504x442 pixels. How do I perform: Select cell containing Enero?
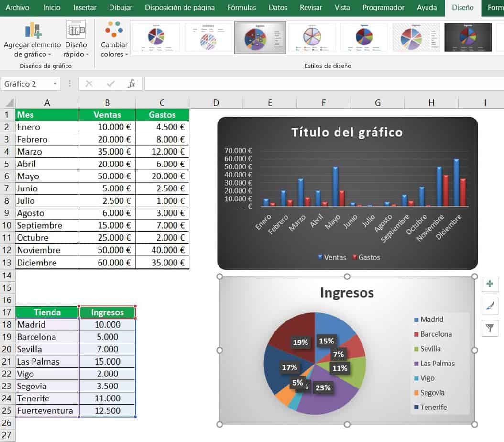coord(47,127)
